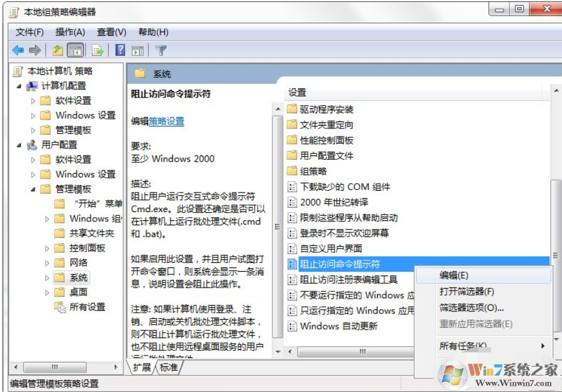562x392 pixels.
Task: Expand the Windows 组件 tree node
Action: (46, 218)
